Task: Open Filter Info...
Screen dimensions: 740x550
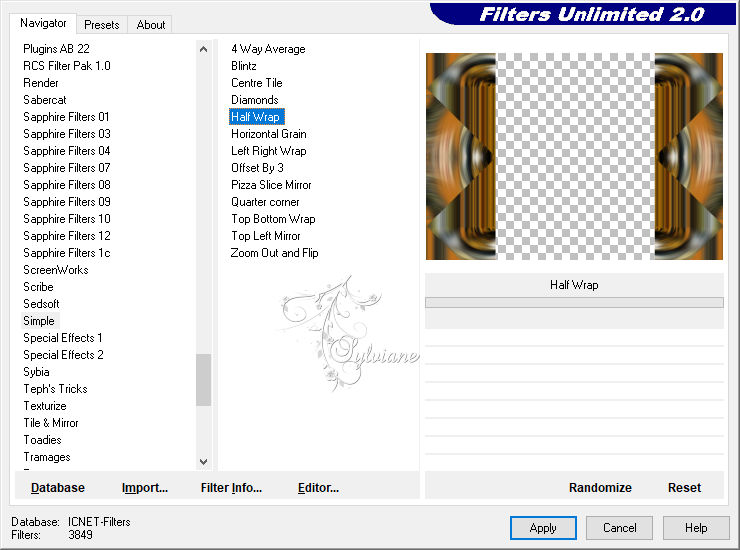Action: (231, 488)
